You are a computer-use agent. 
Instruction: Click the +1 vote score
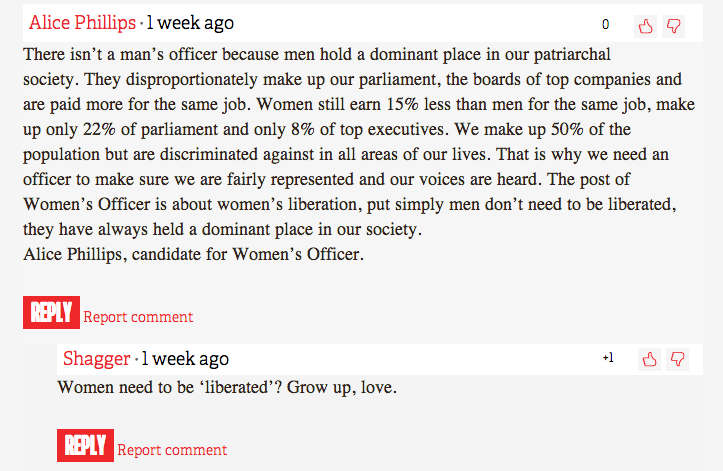[608, 358]
